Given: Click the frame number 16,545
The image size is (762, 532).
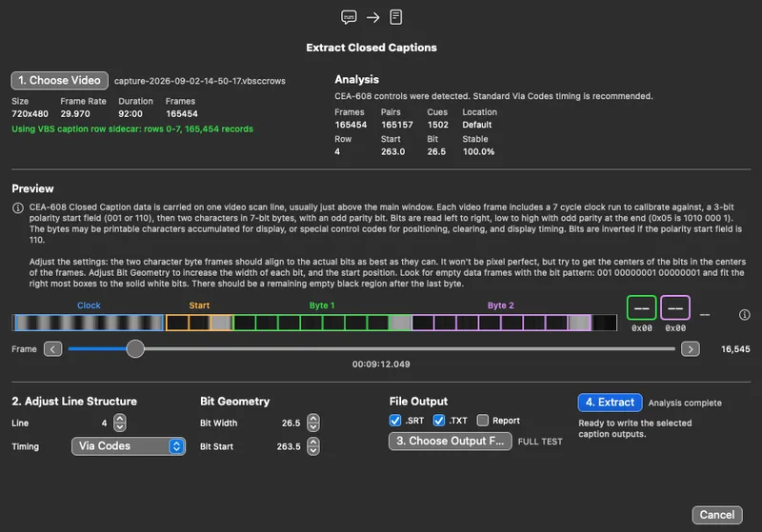Looking at the screenshot, I should (x=735, y=349).
